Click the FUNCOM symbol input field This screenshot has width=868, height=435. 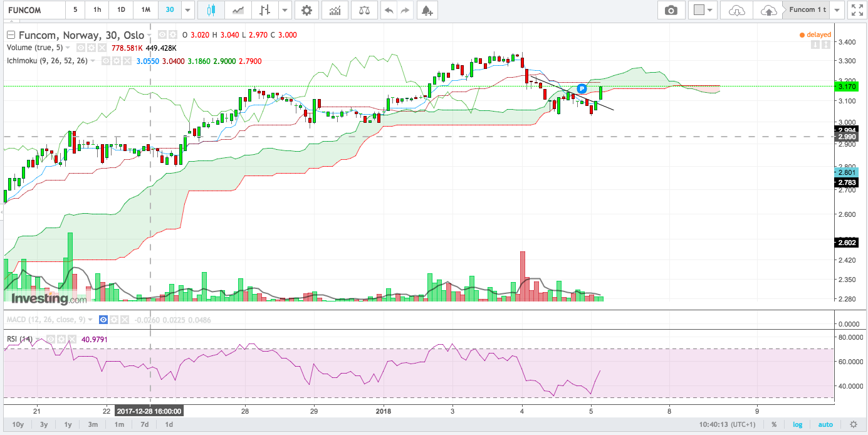tap(33, 10)
